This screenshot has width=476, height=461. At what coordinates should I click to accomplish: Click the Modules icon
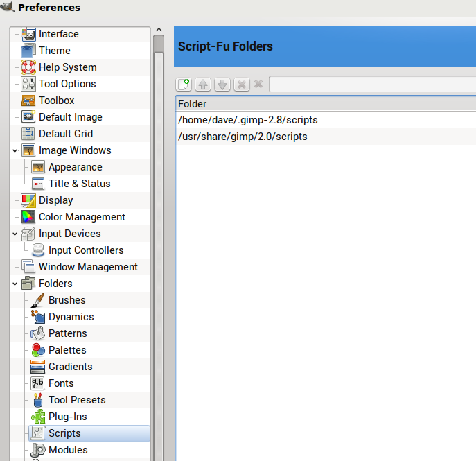coord(38,450)
